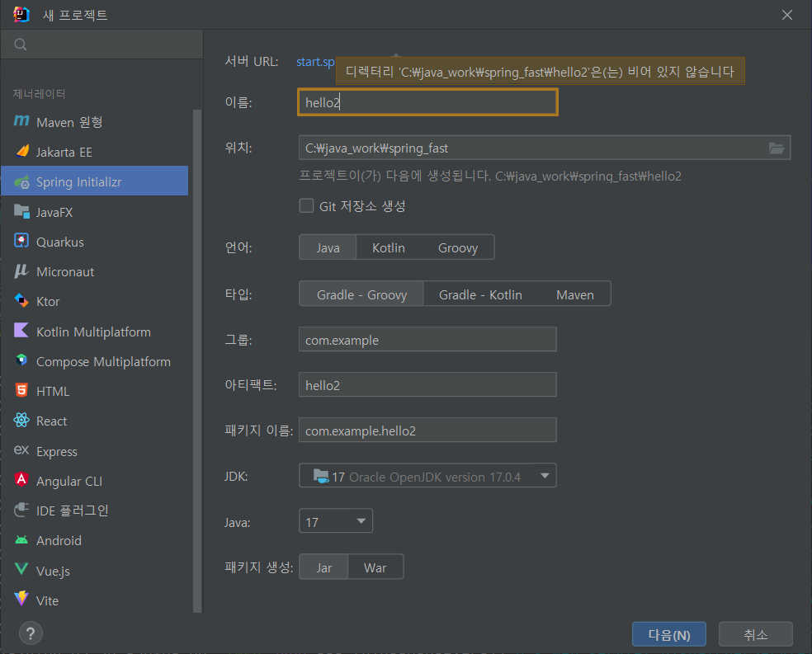The height and width of the screenshot is (654, 812).
Task: Click the Vite icon
Action: (x=21, y=599)
